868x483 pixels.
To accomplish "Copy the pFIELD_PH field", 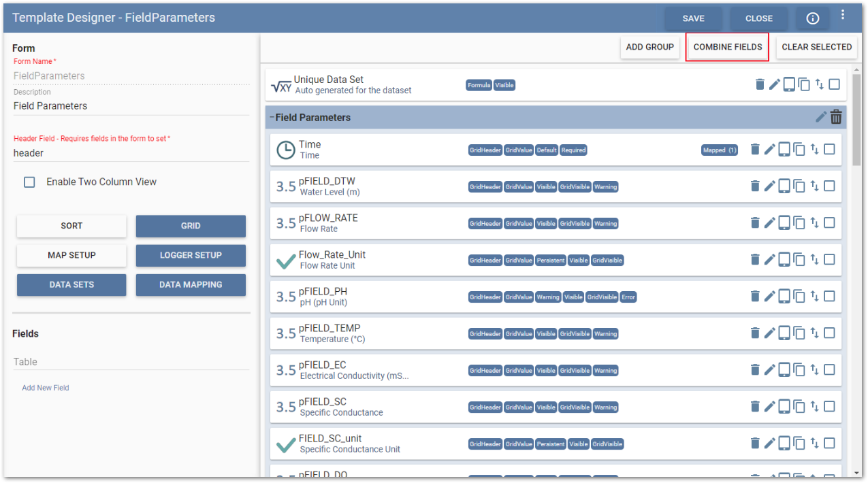I will pyautogui.click(x=799, y=296).
